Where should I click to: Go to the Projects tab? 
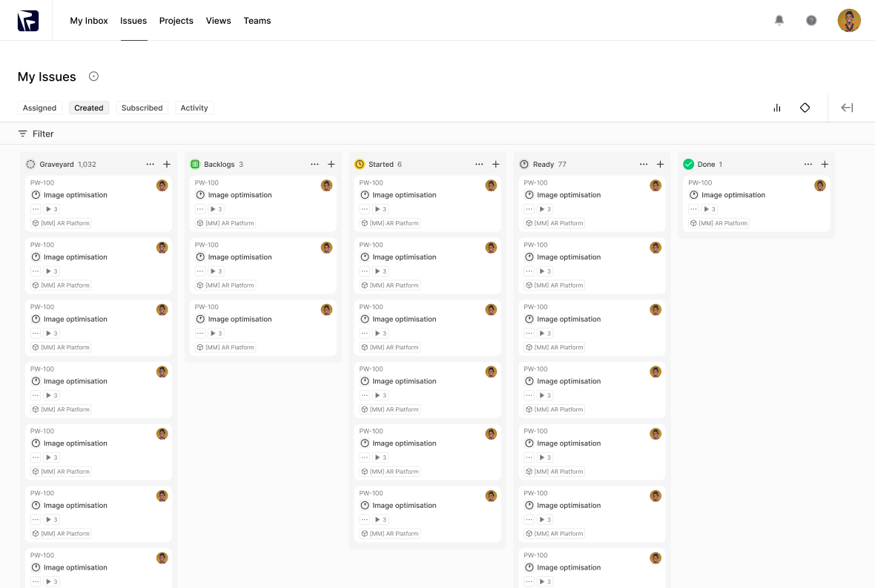176,21
